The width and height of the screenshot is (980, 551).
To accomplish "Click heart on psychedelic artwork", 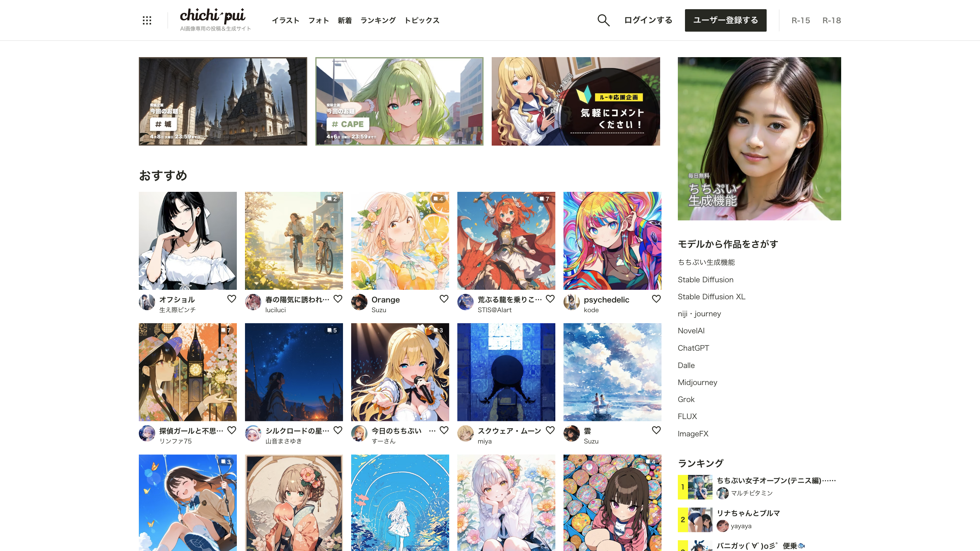I will click(x=656, y=299).
